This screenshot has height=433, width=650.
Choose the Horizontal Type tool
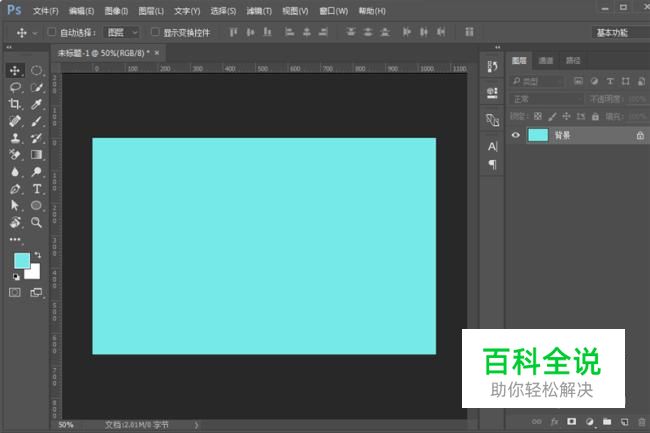click(37, 188)
